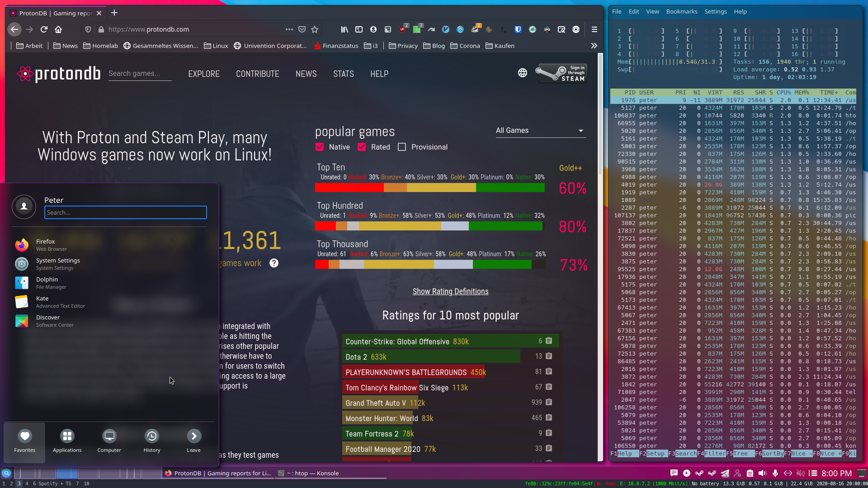Open the Homelab bookmarks folder

101,46
